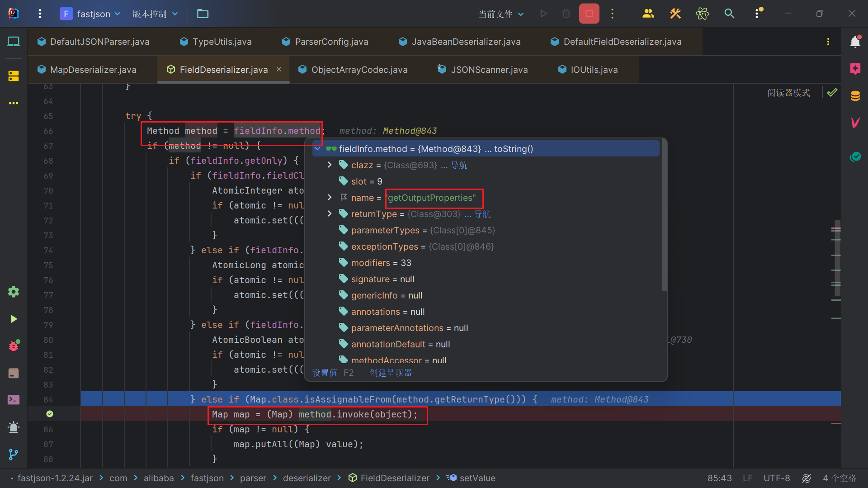Open the Database tool window

(x=855, y=96)
